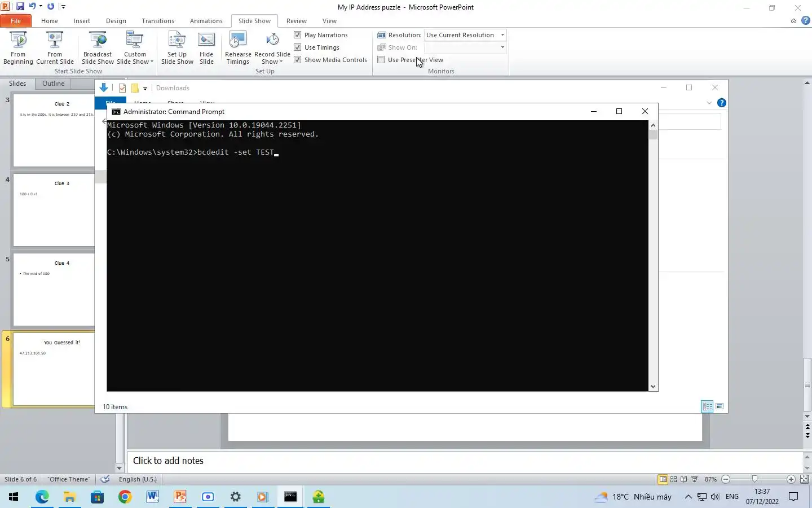
Task: Open Google Chrome from taskbar
Action: click(125, 497)
